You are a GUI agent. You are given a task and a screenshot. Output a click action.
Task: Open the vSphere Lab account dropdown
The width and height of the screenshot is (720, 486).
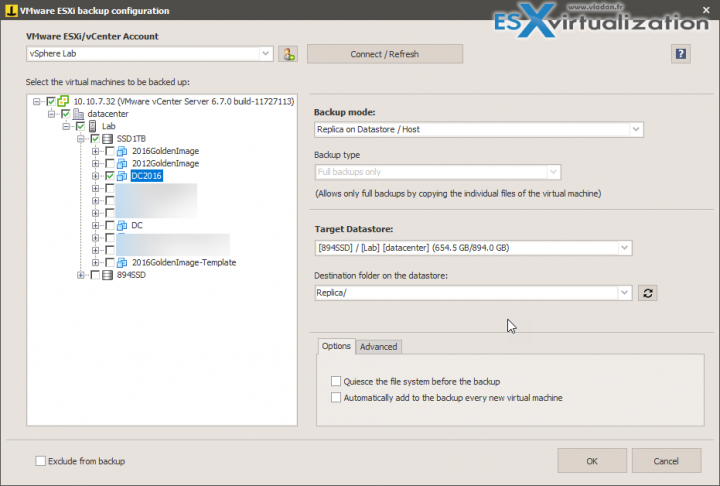click(x=265, y=54)
